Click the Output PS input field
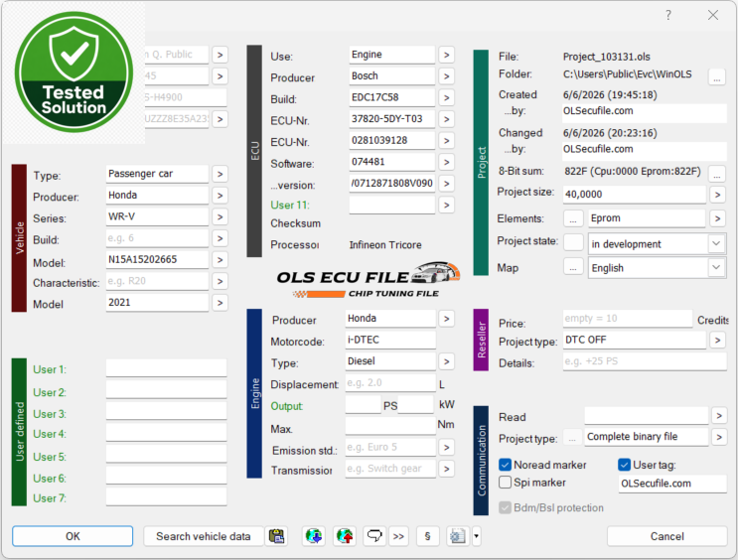This screenshot has height=560, width=738. [x=363, y=405]
